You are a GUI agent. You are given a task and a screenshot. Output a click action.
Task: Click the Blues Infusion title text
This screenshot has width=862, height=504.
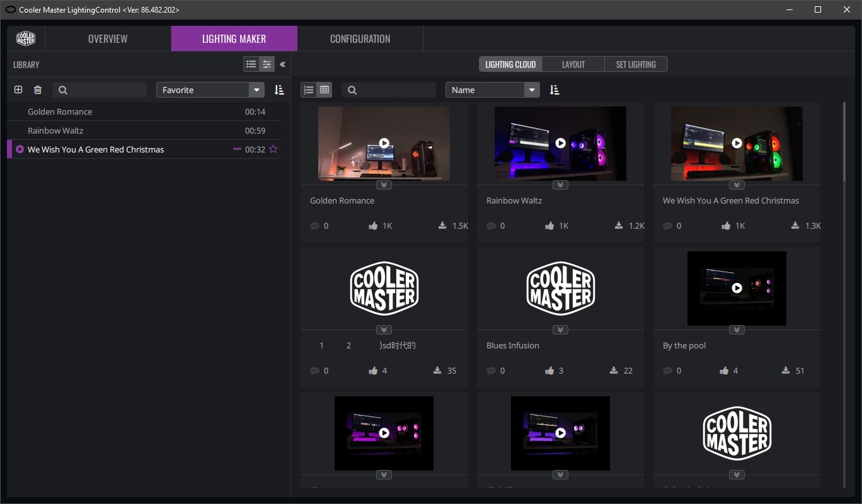(x=513, y=345)
